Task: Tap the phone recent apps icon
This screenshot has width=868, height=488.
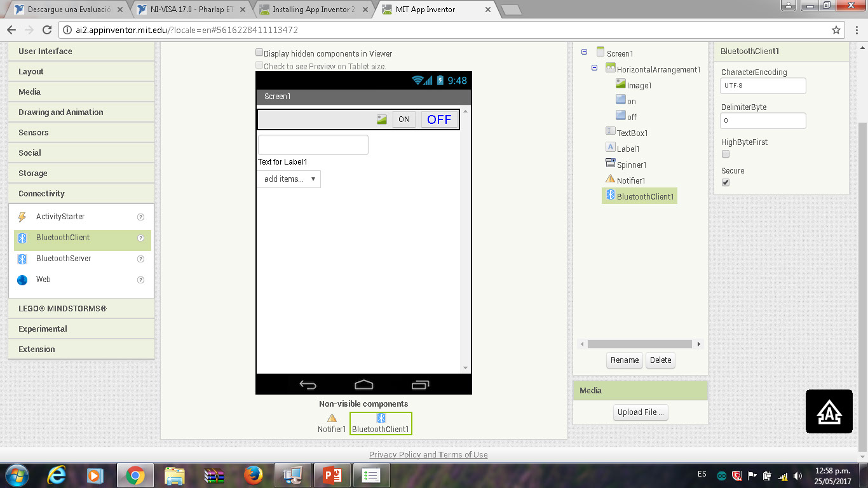Action: pyautogui.click(x=421, y=384)
